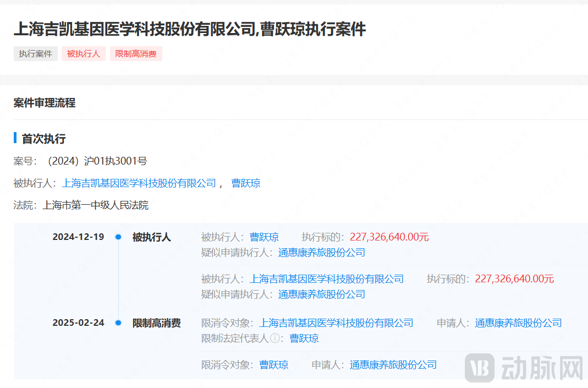Click 曹跃琼 in the bottom 限消令对象 row
Image resolution: width=588 pixels, height=388 pixels.
pyautogui.click(x=273, y=364)
